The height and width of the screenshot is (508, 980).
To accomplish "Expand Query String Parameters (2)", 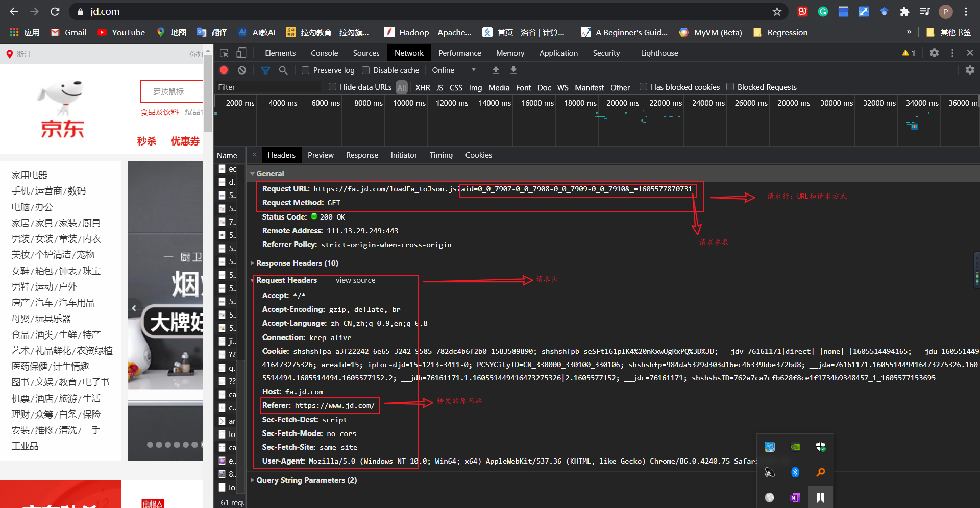I will (x=252, y=480).
